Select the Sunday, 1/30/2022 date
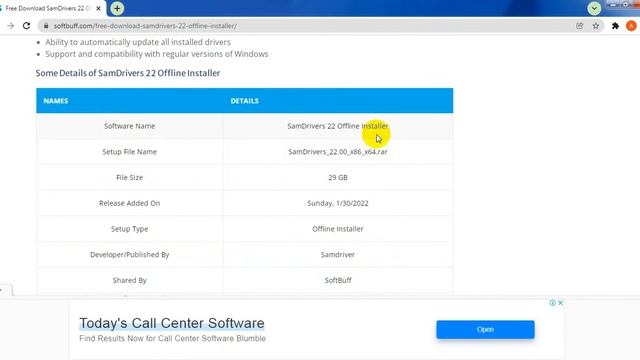Viewport: 640px width, 360px height. 338,203
